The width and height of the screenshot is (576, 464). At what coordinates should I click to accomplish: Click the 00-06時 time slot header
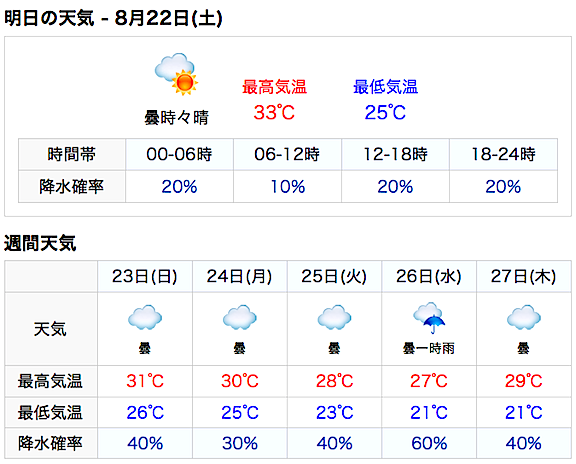pyautogui.click(x=179, y=154)
